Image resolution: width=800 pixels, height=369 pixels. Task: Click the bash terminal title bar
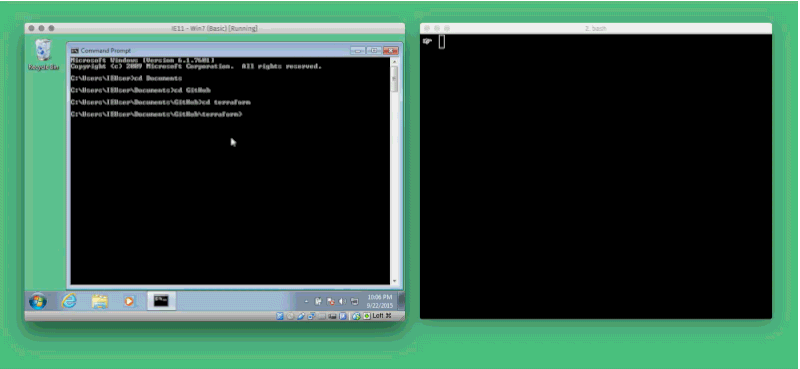click(596, 28)
